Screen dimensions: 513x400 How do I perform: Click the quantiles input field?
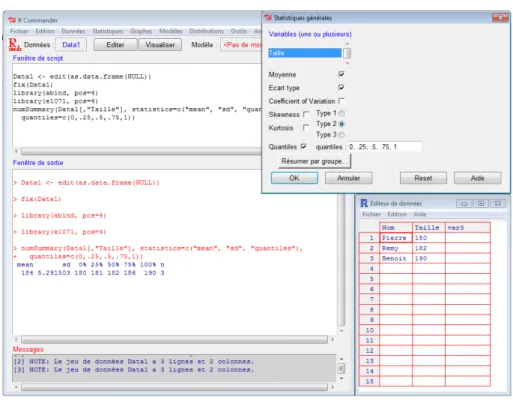tap(385, 147)
